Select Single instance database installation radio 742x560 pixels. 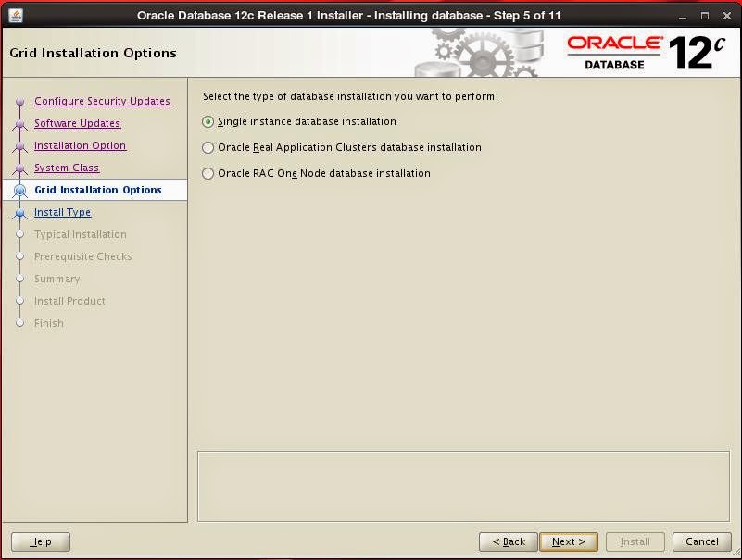(208, 122)
